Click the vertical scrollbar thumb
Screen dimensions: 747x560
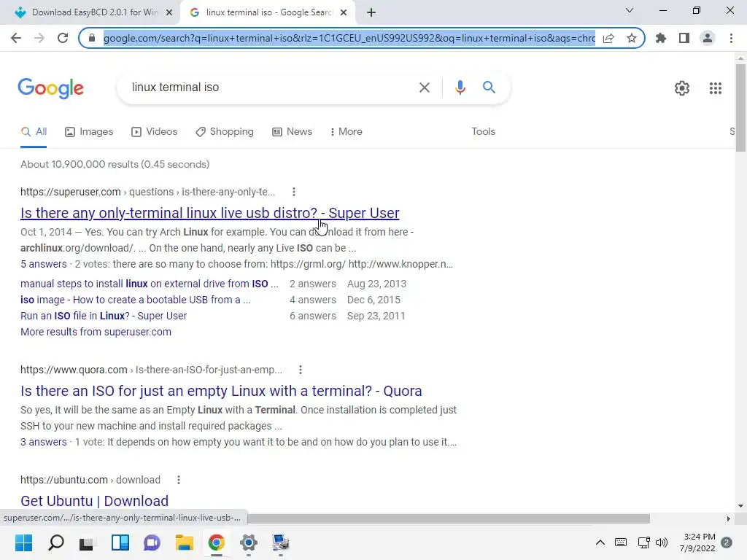(740, 108)
